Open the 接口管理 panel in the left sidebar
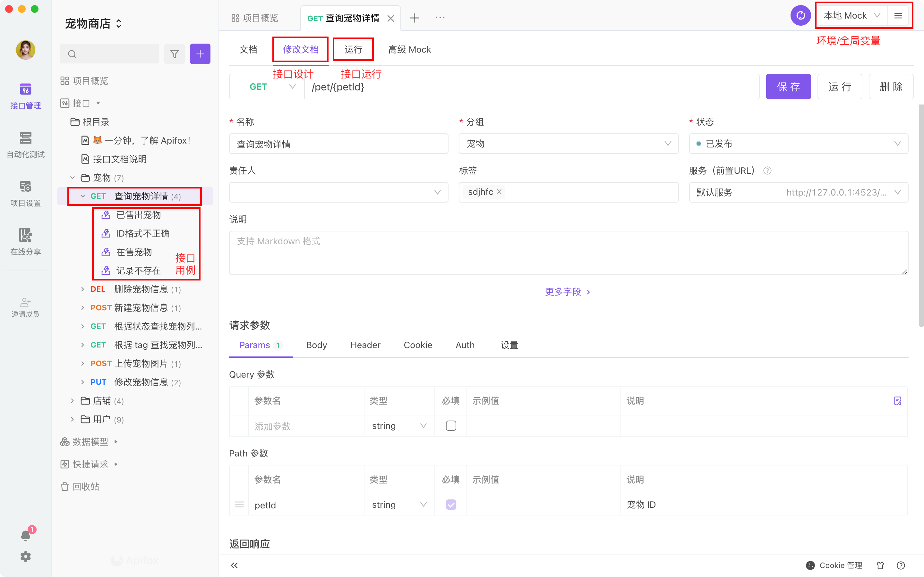This screenshot has height=577, width=924. (25, 96)
